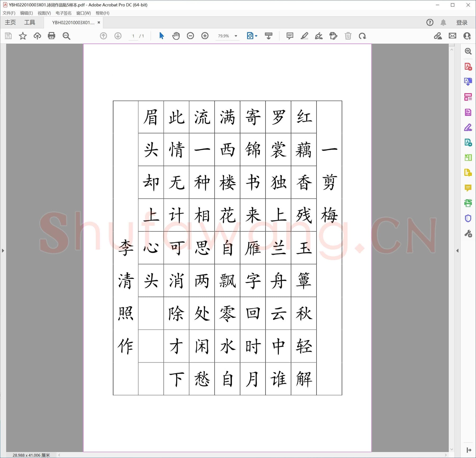Viewport: 476px width, 458px height.
Task: Choose the Selection arrow tool
Action: pyautogui.click(x=162, y=36)
